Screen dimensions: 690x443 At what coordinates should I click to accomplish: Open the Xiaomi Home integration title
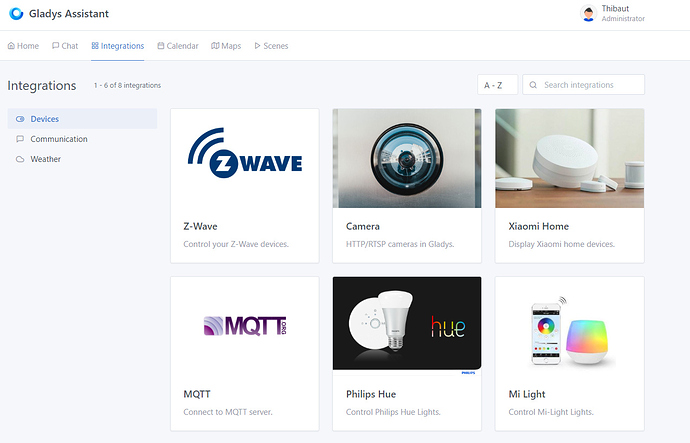point(539,227)
